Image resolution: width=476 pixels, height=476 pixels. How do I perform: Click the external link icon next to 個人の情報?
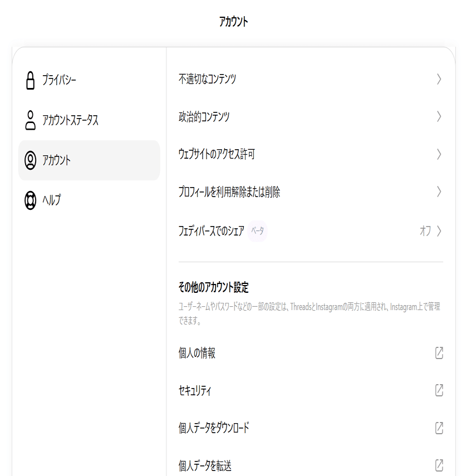point(440,352)
